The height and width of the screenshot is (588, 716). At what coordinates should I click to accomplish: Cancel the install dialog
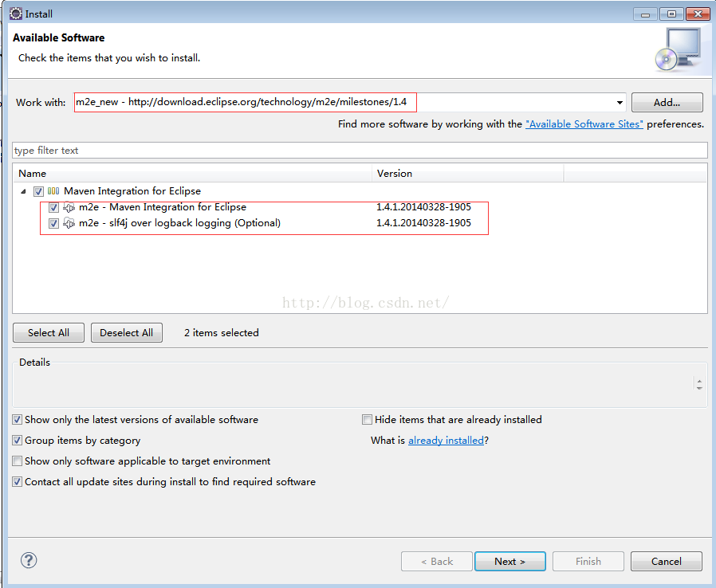point(667,562)
